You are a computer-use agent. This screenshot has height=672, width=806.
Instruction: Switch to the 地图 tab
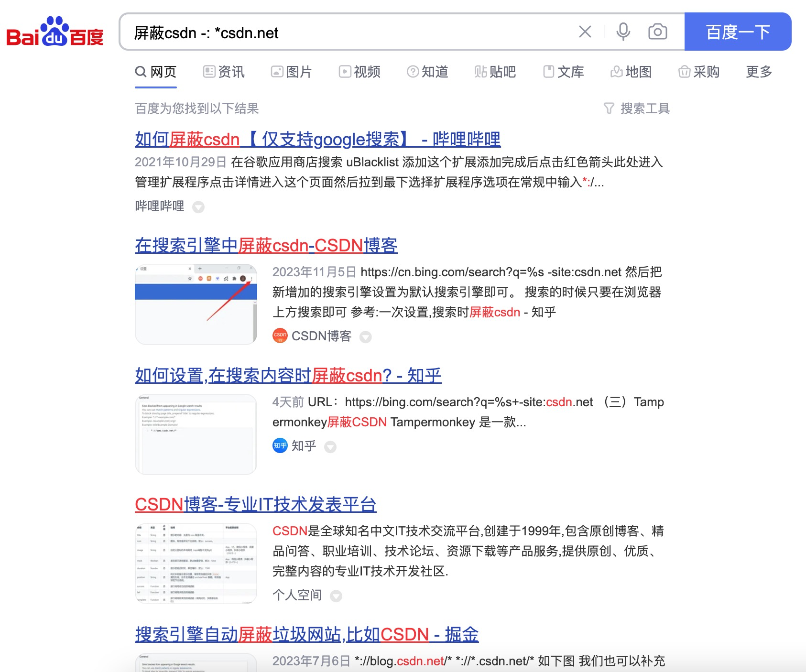tap(631, 72)
